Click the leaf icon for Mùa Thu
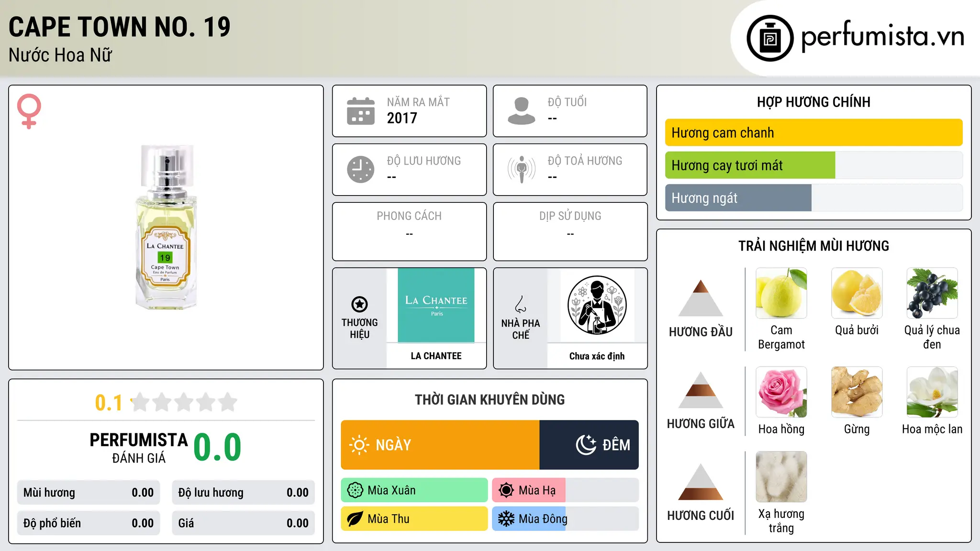Viewport: 980px width, 551px height. pyautogui.click(x=355, y=519)
